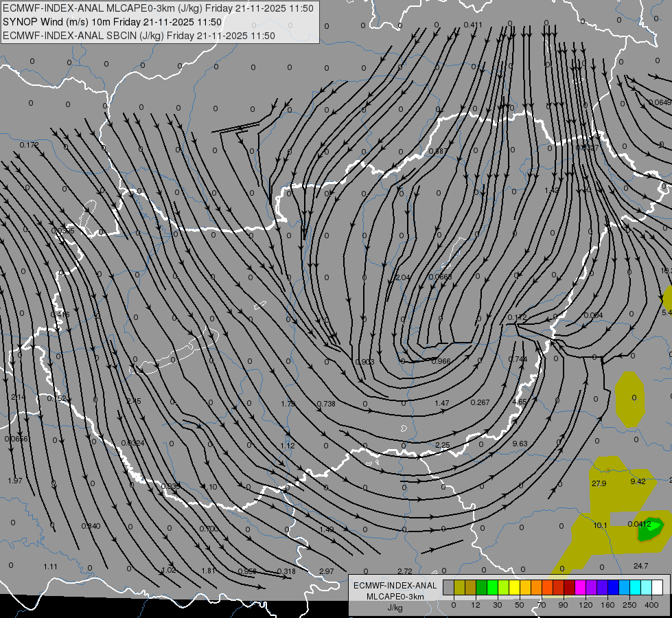Click the map value 24.7
Image resolution: width=672 pixels, height=618 pixels.
(640, 566)
